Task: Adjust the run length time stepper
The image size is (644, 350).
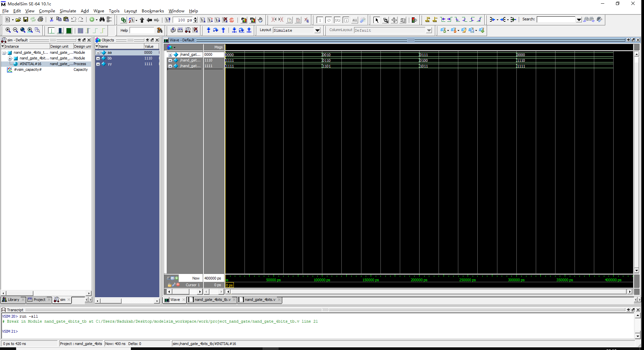Action: click(195, 20)
